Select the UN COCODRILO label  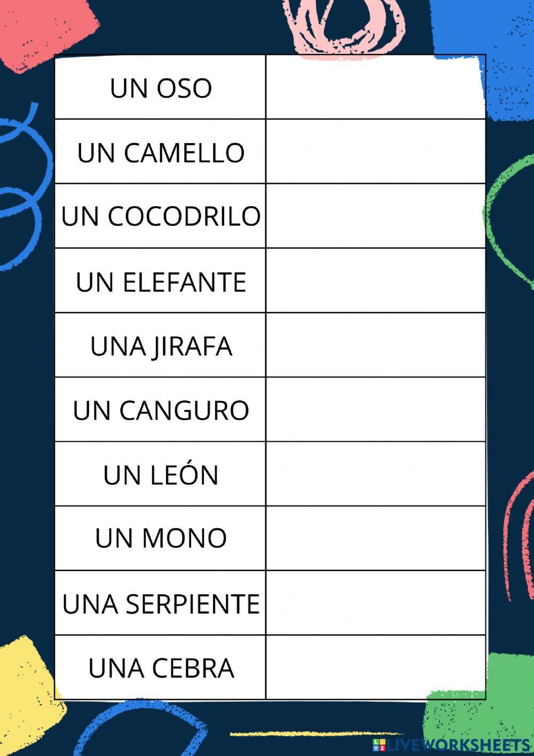[x=161, y=216]
